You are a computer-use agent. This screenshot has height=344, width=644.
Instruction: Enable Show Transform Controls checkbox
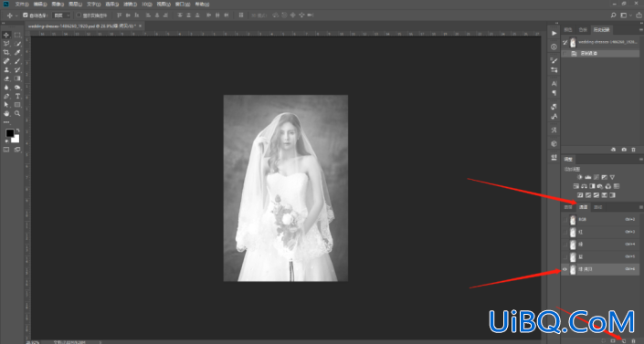pyautogui.click(x=79, y=16)
